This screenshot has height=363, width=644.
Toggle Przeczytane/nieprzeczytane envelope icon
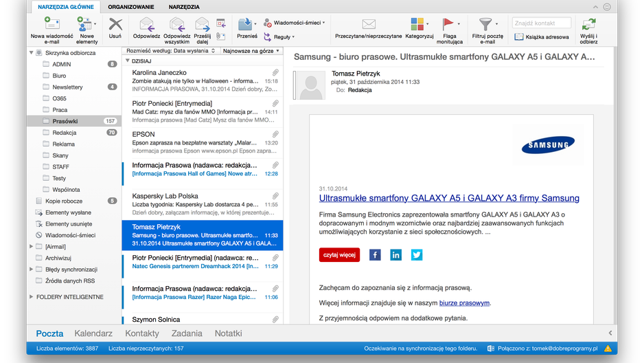pyautogui.click(x=369, y=24)
